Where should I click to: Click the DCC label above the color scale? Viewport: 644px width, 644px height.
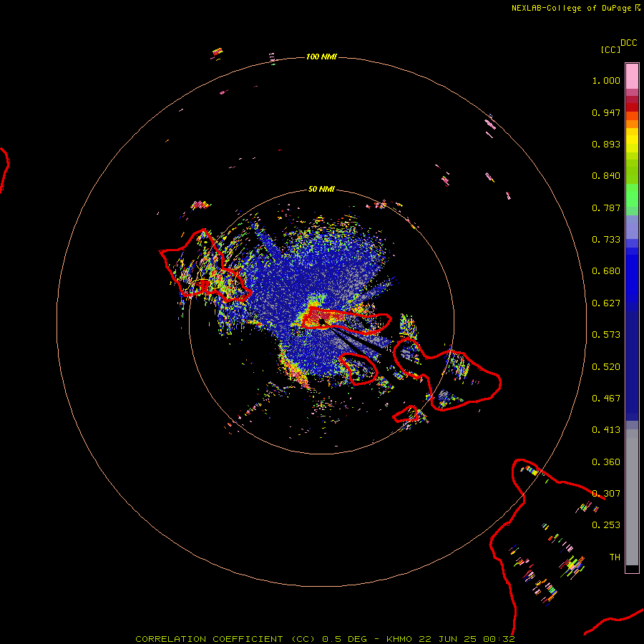(x=628, y=43)
